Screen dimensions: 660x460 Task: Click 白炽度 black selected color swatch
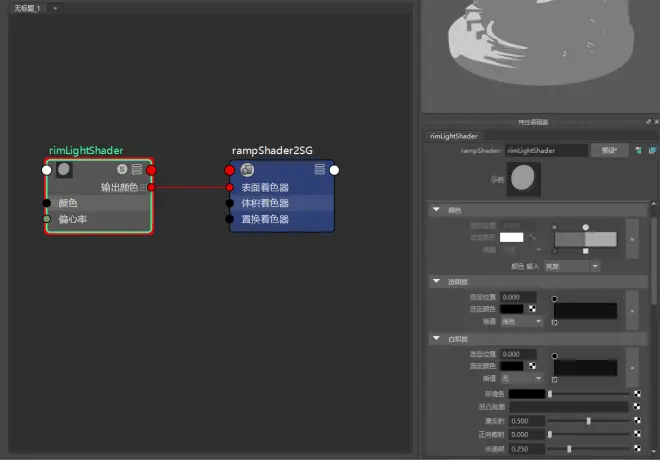[x=511, y=366]
